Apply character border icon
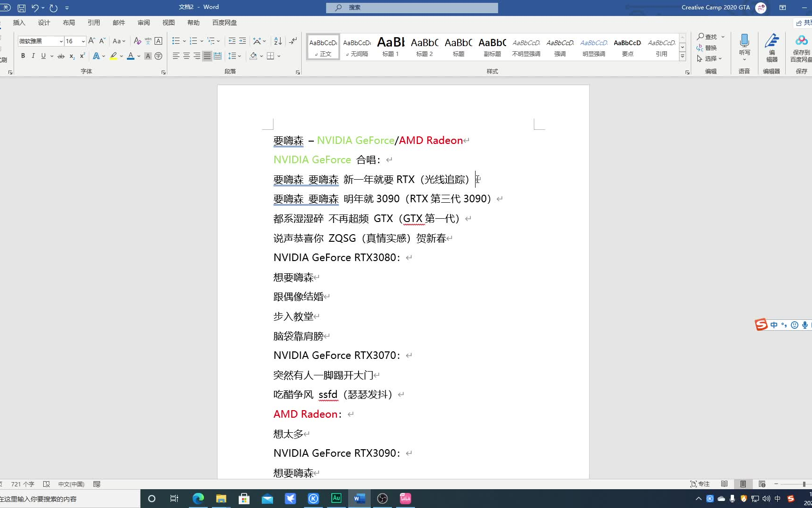Screen dimensions: 812x508 158,41
